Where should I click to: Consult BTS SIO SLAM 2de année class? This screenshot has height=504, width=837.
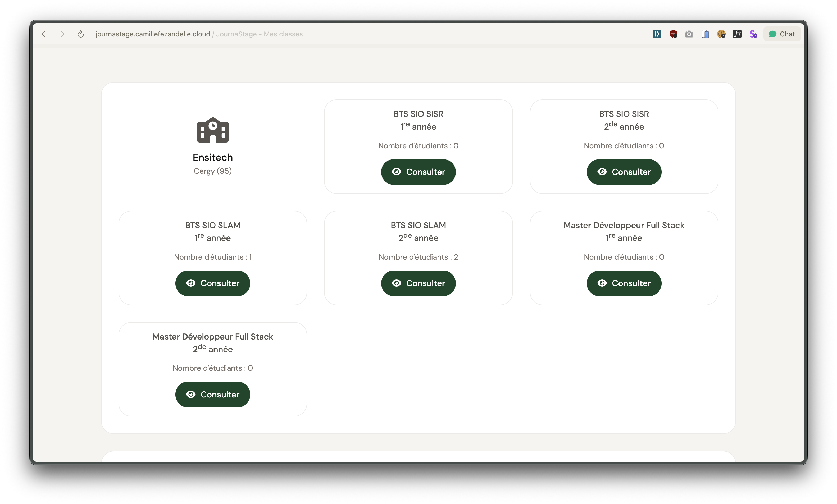click(418, 283)
